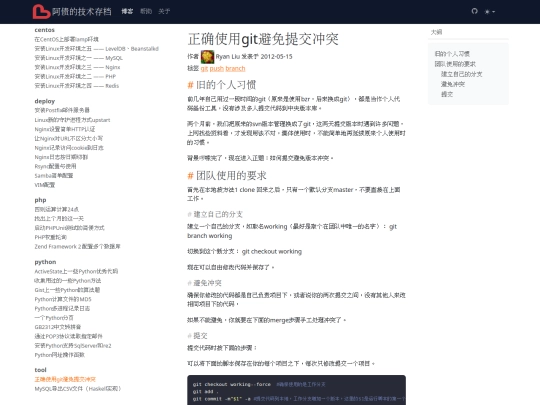The height and width of the screenshot is (405, 540).
Task: Open the 找出上个月的这一天 article
Action: [59, 219]
